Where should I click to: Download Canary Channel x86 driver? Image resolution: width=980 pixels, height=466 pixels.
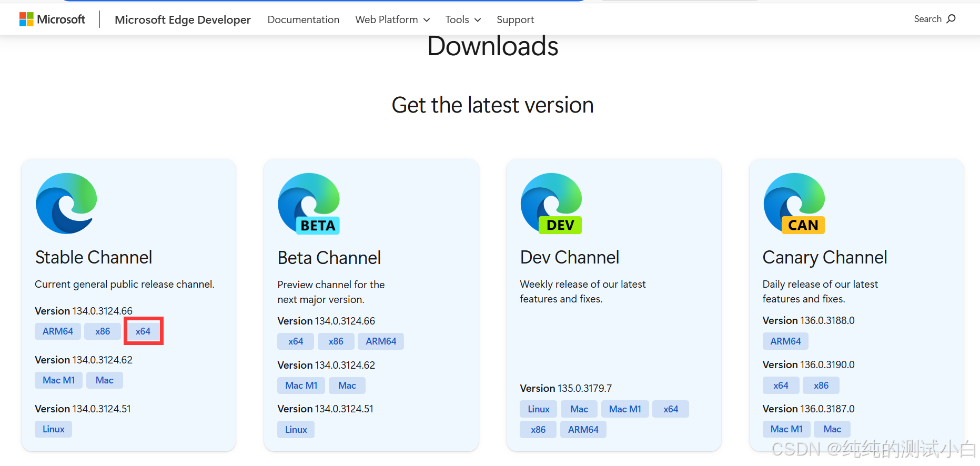(x=821, y=386)
